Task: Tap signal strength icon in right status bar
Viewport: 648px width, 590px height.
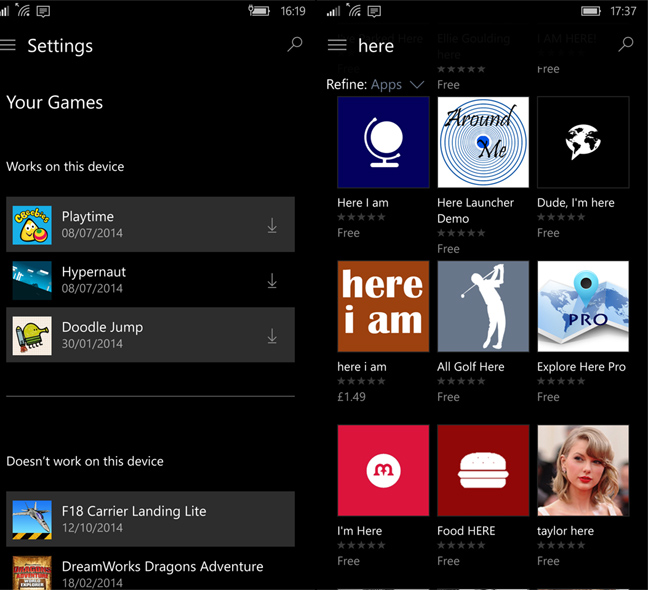Action: [333, 11]
